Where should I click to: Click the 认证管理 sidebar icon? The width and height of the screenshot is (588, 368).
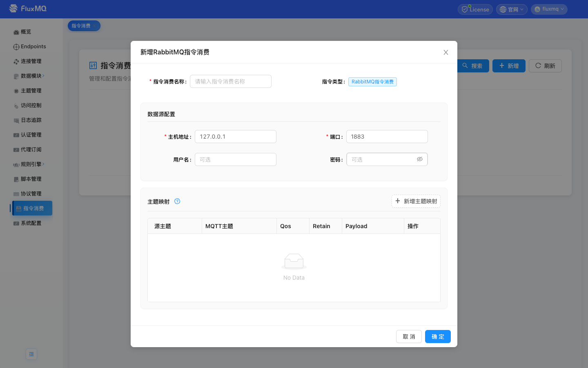tap(16, 135)
